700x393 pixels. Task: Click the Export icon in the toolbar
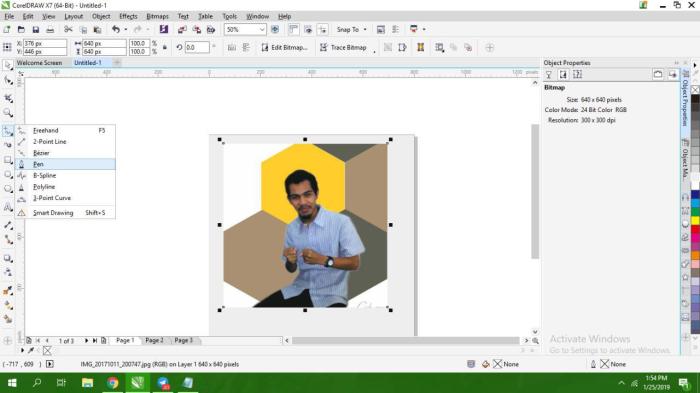(x=196, y=29)
